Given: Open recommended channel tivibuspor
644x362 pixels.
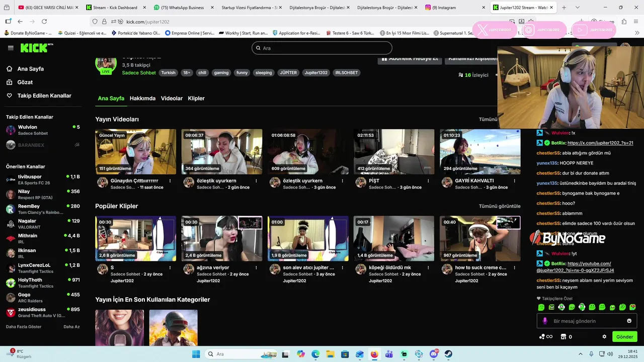Looking at the screenshot, I should [43, 179].
